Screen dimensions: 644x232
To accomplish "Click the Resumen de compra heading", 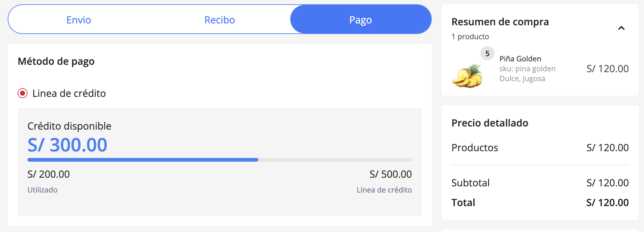I will click(500, 22).
